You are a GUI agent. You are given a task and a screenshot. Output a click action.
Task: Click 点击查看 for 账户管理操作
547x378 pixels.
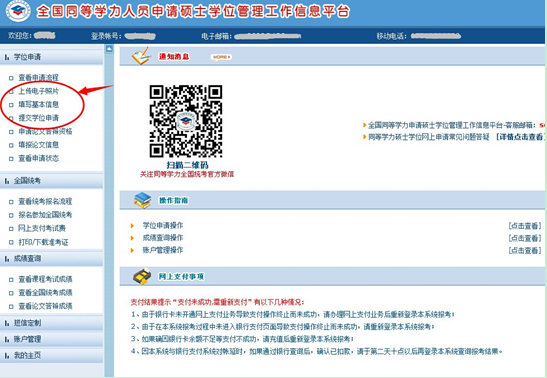pyautogui.click(x=525, y=250)
